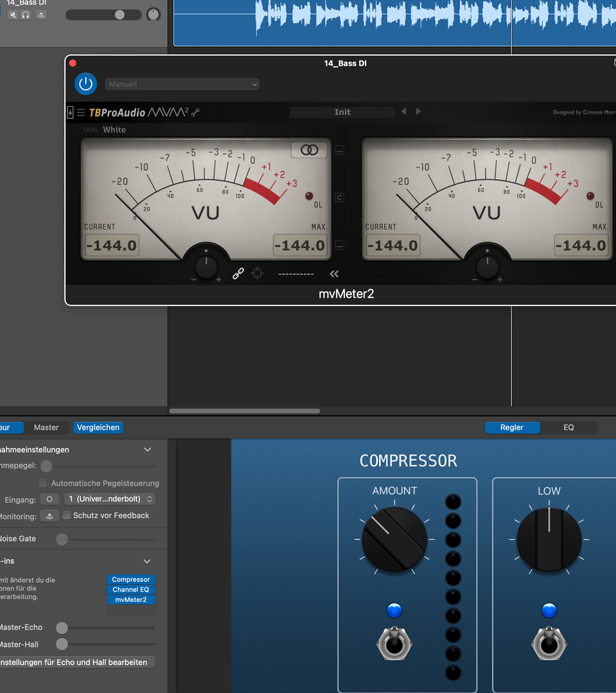This screenshot has width=616, height=693.
Task: Enable Schutz vor Feedback checkbox
Action: [66, 515]
